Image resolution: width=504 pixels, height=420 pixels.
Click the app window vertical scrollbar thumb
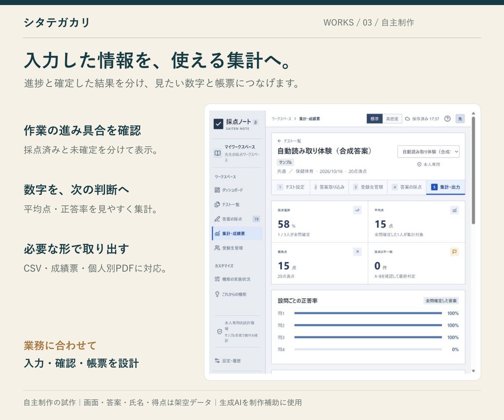click(473, 170)
